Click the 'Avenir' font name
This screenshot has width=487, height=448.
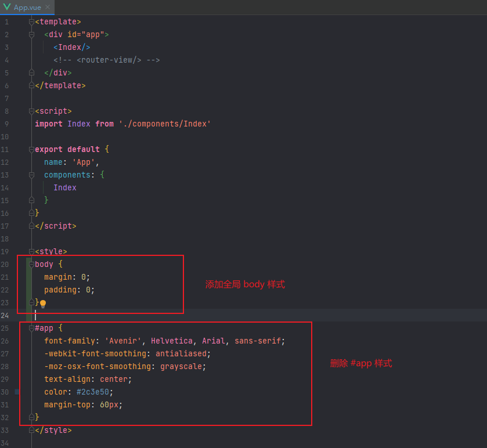123,341
